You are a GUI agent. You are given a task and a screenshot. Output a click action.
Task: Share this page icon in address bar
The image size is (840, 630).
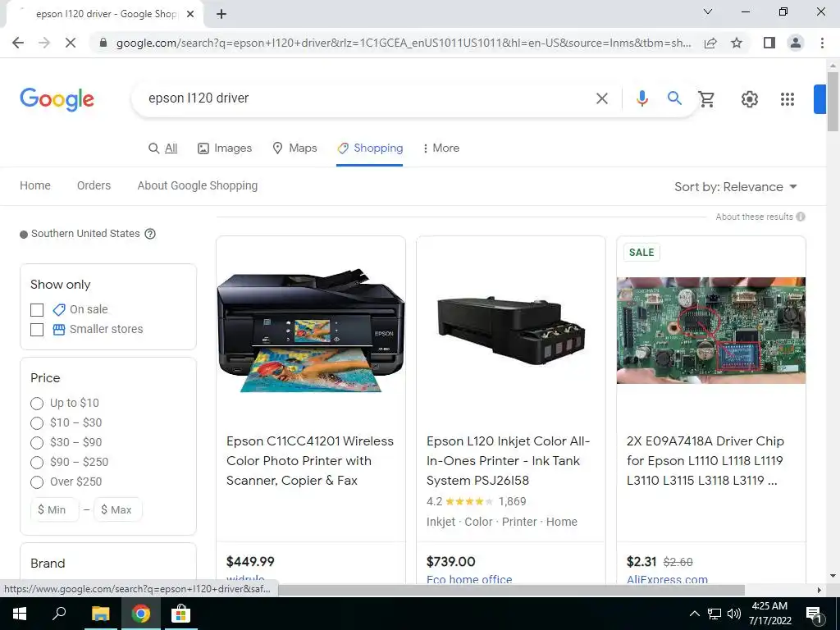(x=710, y=43)
